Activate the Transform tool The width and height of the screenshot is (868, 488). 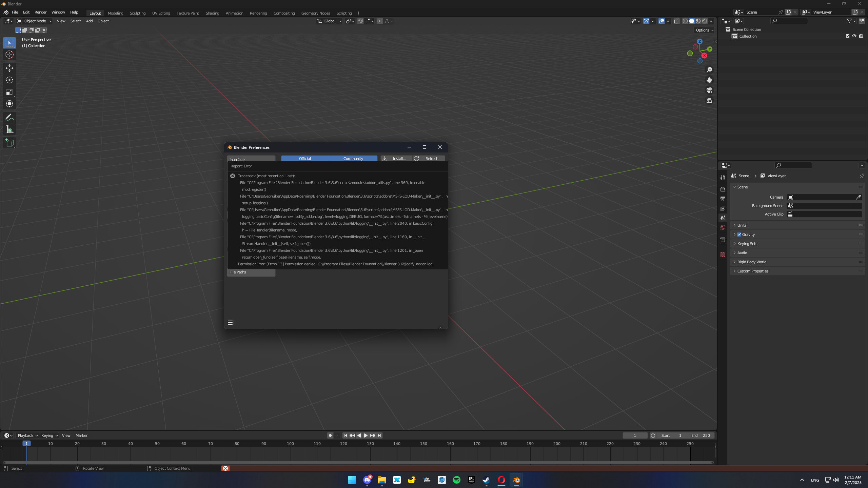pyautogui.click(x=9, y=104)
